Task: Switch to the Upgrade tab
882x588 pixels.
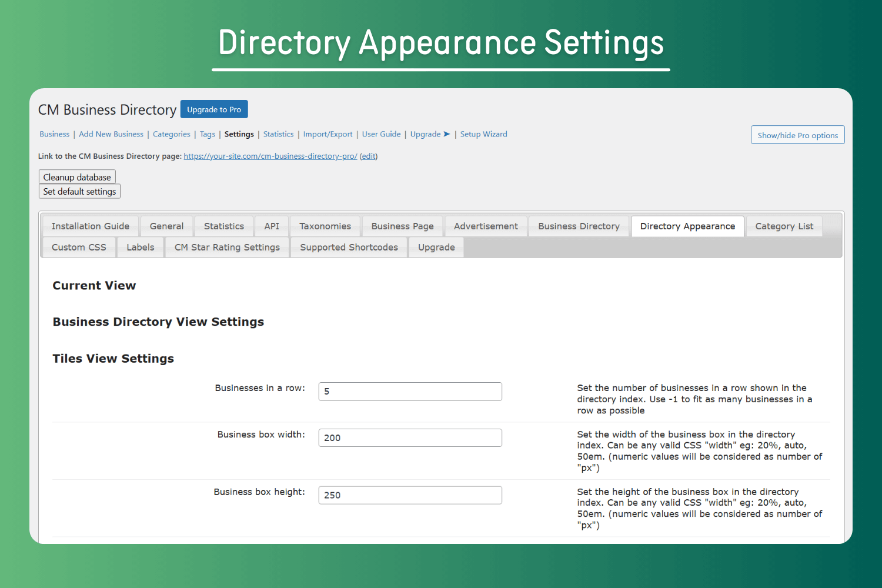Action: tap(436, 248)
